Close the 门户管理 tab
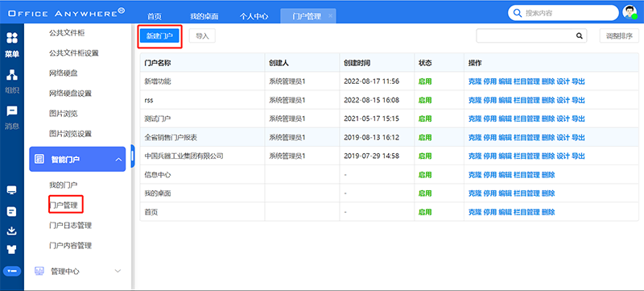 (330, 16)
